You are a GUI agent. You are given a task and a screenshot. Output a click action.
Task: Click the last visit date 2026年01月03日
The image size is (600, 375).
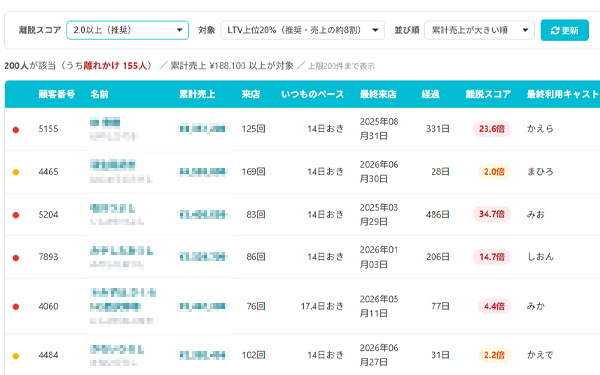tap(379, 257)
